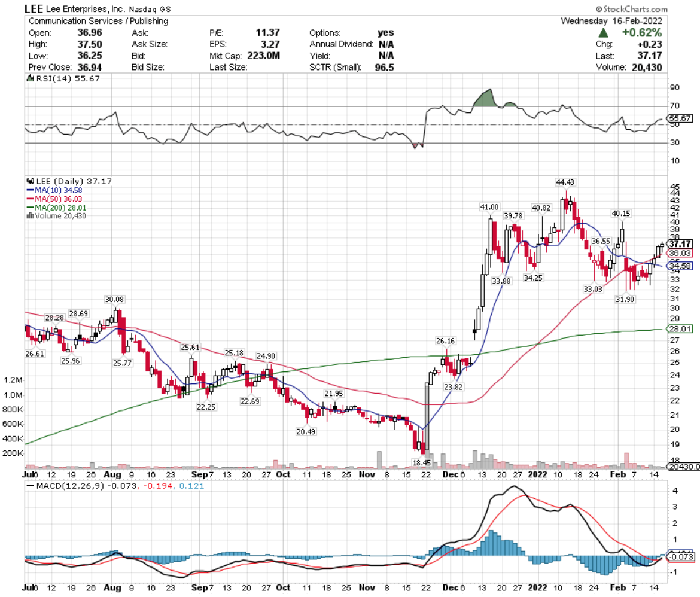Click the 34.25 low price label
Image resolution: width=700 pixels, height=597 pixels.
(533, 278)
